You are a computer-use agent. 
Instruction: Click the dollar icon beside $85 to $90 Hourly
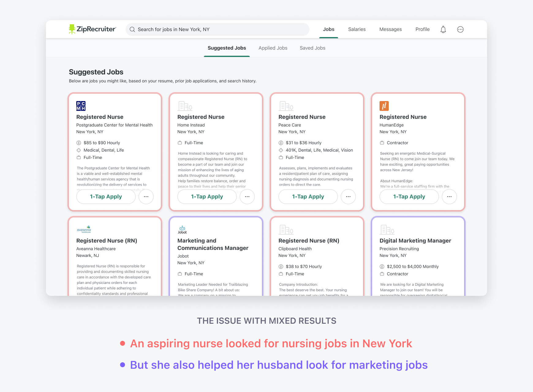pos(79,143)
